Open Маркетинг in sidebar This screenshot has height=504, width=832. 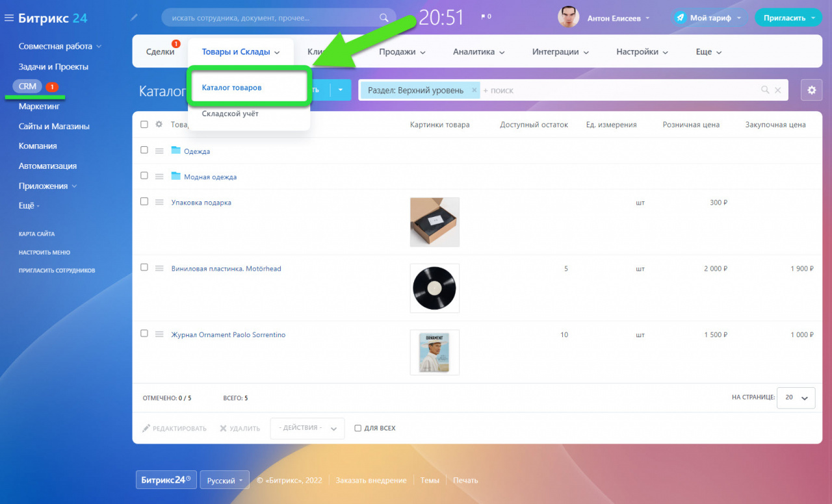[x=39, y=106]
